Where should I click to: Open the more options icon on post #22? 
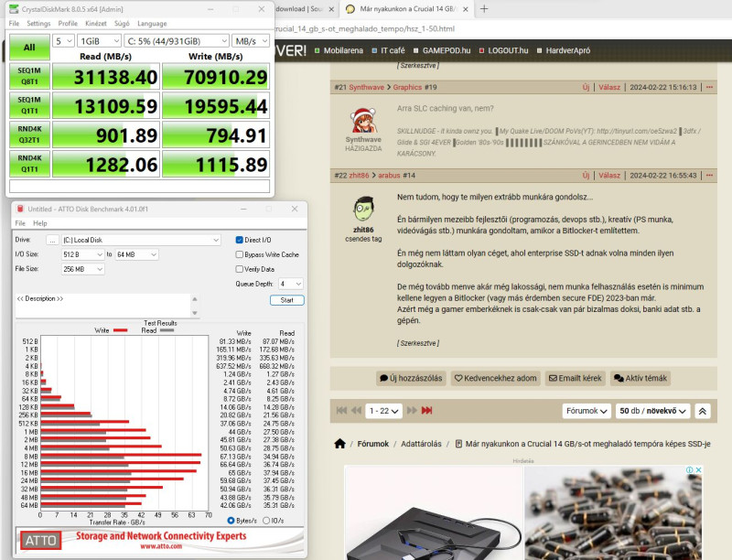coord(710,176)
